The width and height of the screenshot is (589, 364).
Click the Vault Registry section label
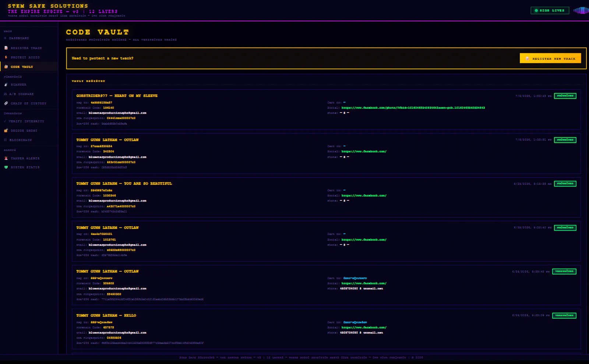[x=88, y=81]
